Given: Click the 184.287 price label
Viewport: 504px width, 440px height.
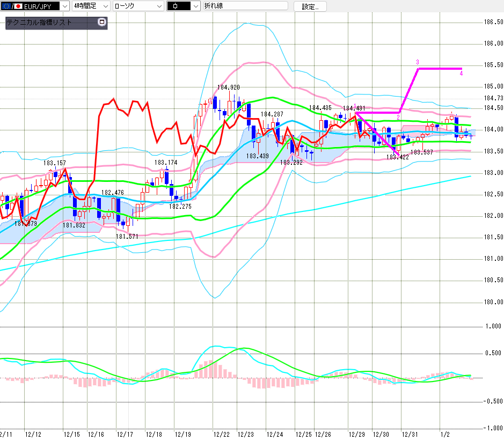Looking at the screenshot, I should pos(272,114).
